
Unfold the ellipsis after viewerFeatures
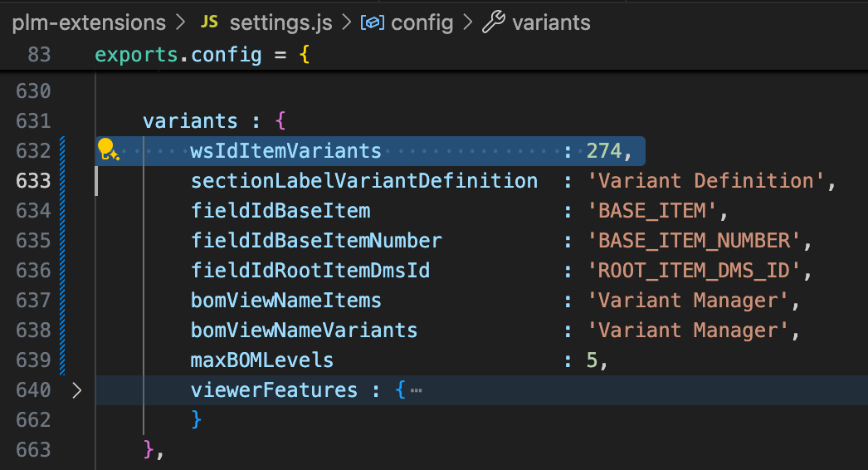click(416, 390)
